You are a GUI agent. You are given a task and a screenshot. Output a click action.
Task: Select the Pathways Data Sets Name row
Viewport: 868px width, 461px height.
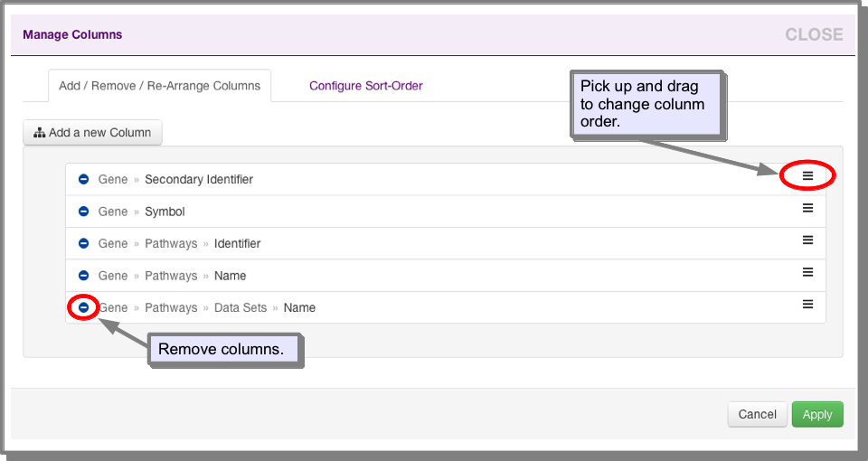(x=446, y=307)
